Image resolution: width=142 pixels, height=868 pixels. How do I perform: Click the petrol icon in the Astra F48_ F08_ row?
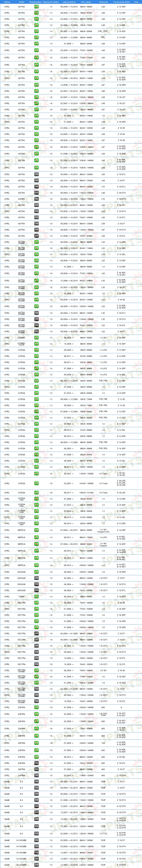[36, 31]
